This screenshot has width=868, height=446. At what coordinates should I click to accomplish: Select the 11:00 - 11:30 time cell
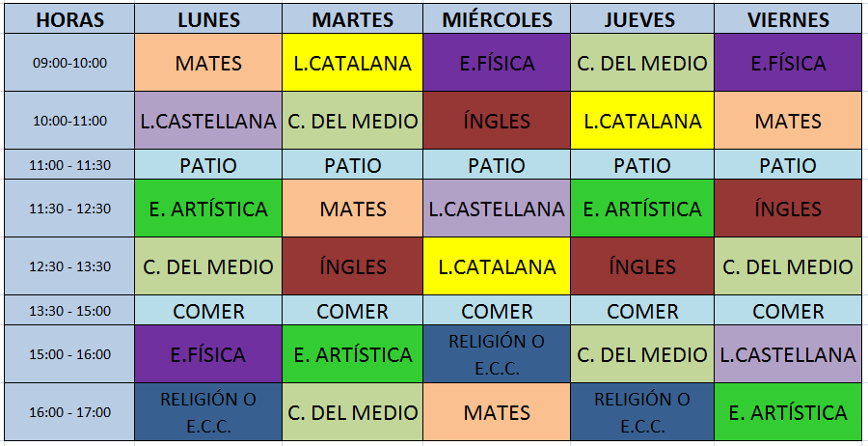point(69,164)
